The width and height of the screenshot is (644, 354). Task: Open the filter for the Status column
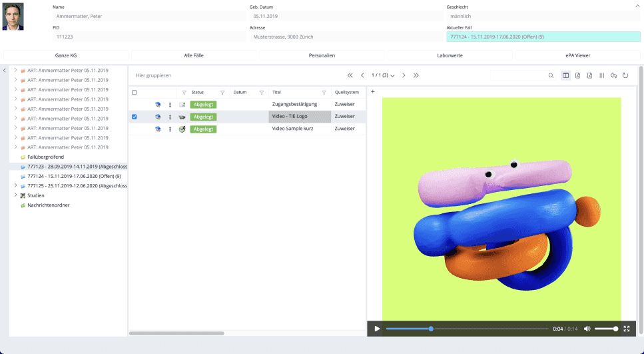(222, 93)
